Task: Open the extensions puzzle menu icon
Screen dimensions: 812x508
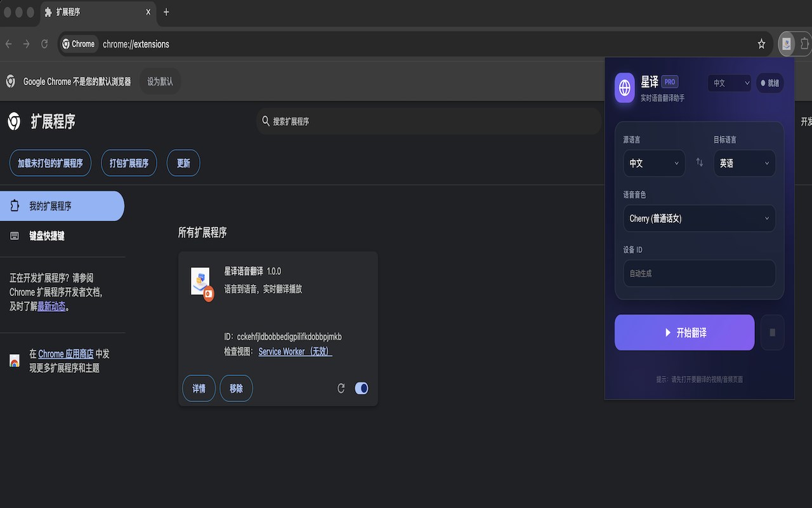Action: click(805, 44)
